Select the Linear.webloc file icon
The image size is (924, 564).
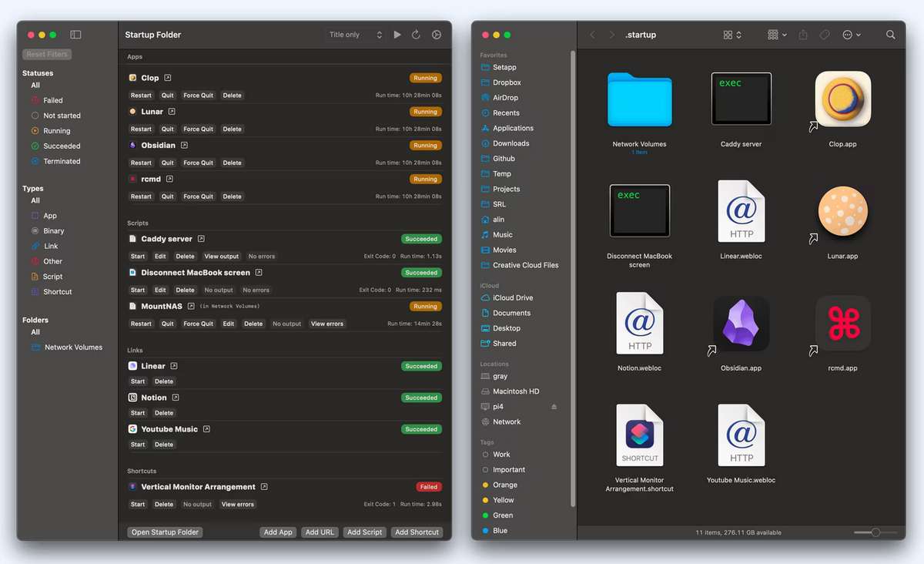pos(741,211)
